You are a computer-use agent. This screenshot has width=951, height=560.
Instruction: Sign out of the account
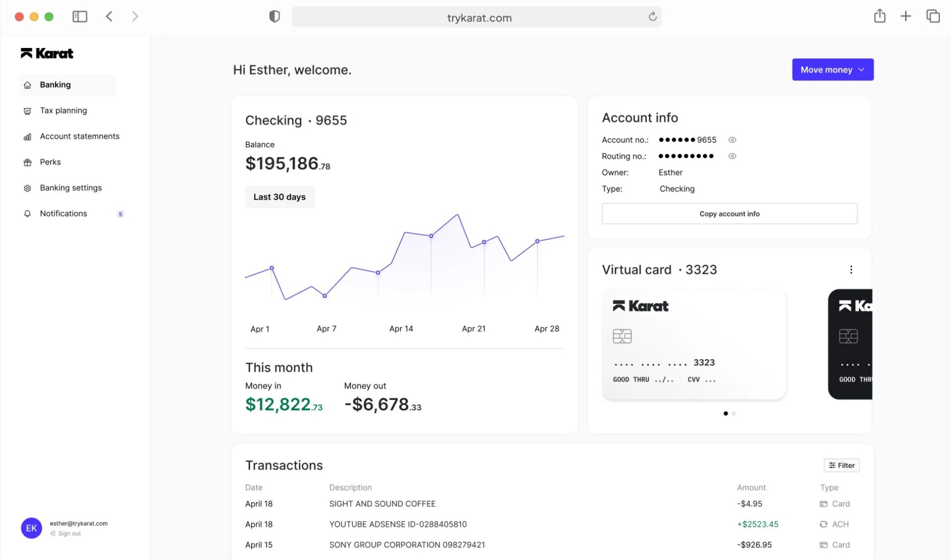[x=68, y=533]
